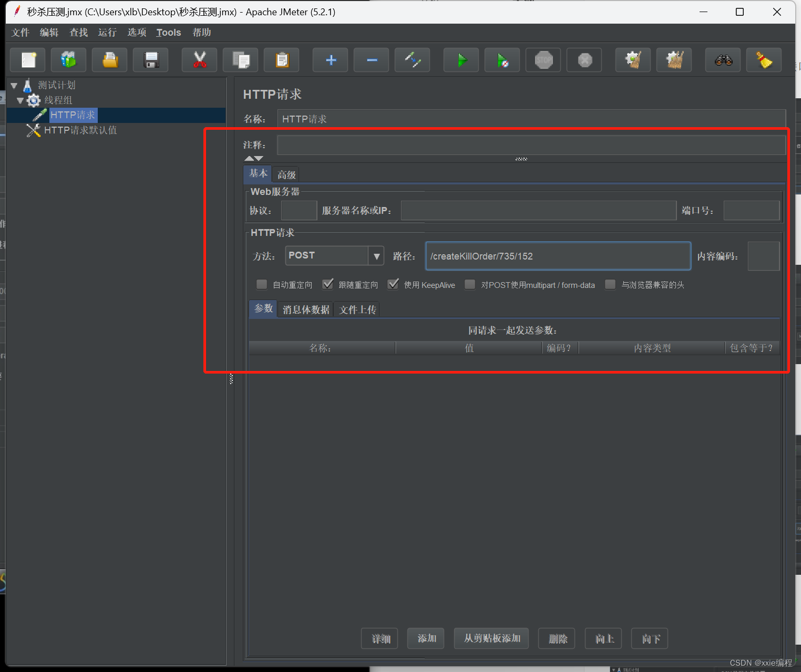Start test without pauses icon
This screenshot has width=801, height=672.
pyautogui.click(x=502, y=60)
